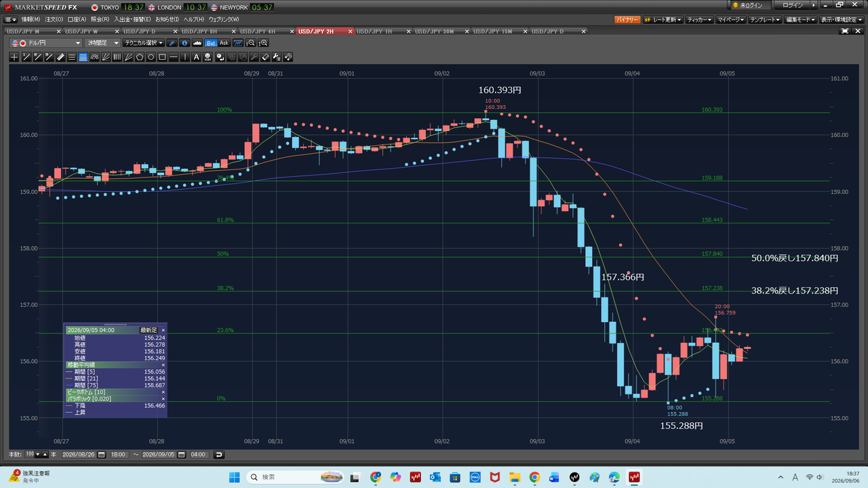
Task: Select the horizontal line drawing tool
Action: click(173, 57)
